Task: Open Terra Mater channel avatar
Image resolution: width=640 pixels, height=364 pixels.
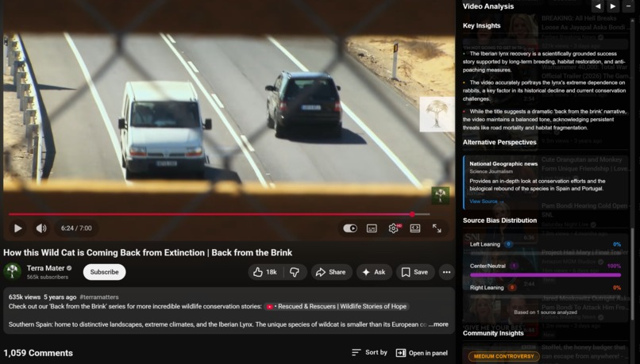Action: pyautogui.click(x=12, y=271)
